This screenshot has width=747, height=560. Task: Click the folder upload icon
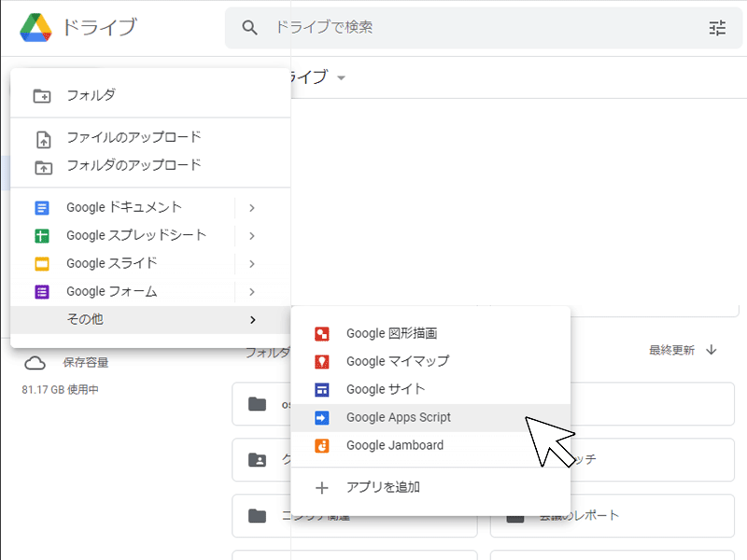[43, 167]
